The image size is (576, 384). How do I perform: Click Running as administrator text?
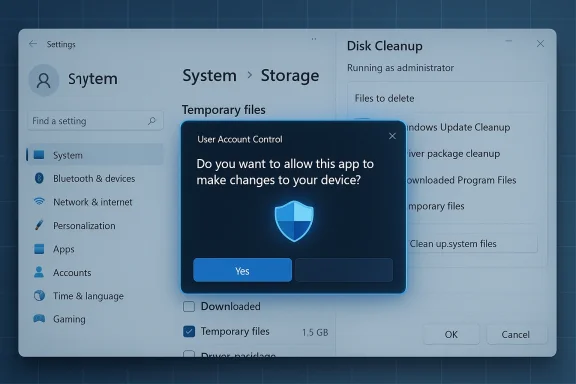click(x=400, y=68)
